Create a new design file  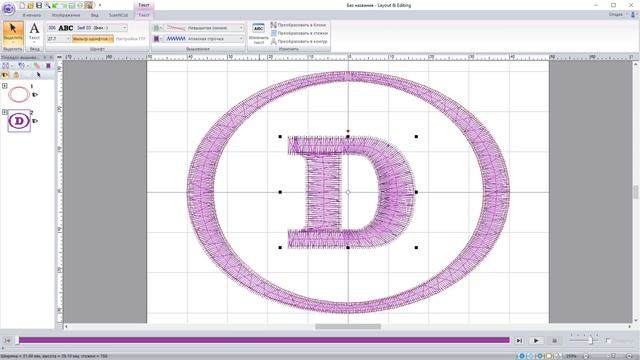click(22, 5)
